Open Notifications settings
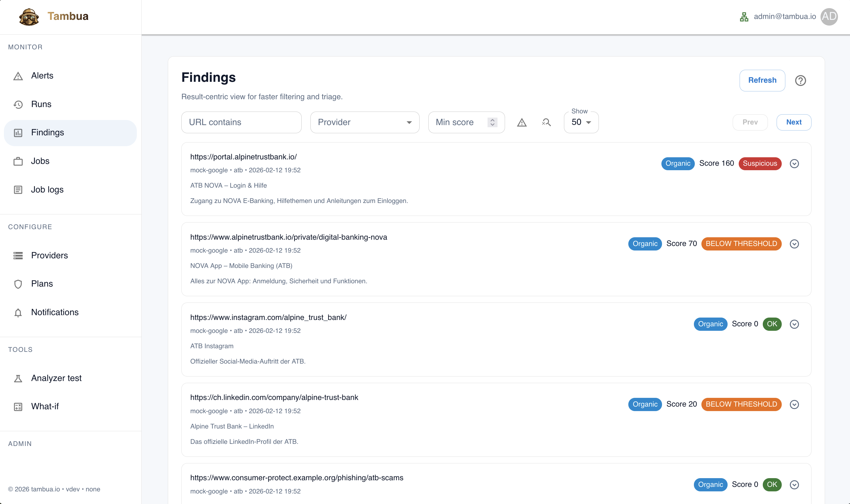The height and width of the screenshot is (504, 850). tap(55, 312)
